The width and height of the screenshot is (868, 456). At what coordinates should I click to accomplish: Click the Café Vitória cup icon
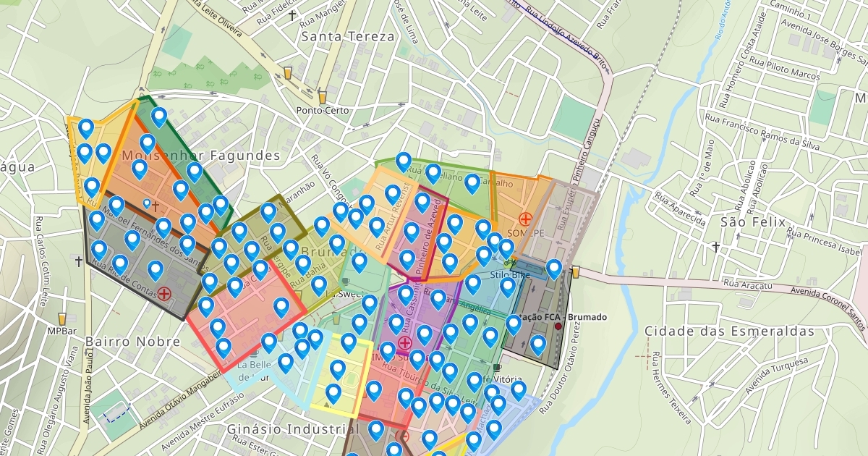[496, 368]
